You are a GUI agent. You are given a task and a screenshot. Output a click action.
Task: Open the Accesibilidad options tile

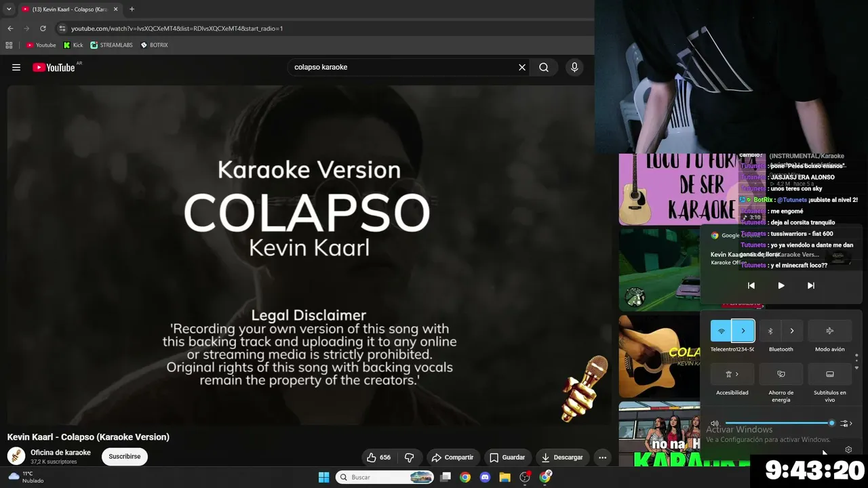coord(732,374)
